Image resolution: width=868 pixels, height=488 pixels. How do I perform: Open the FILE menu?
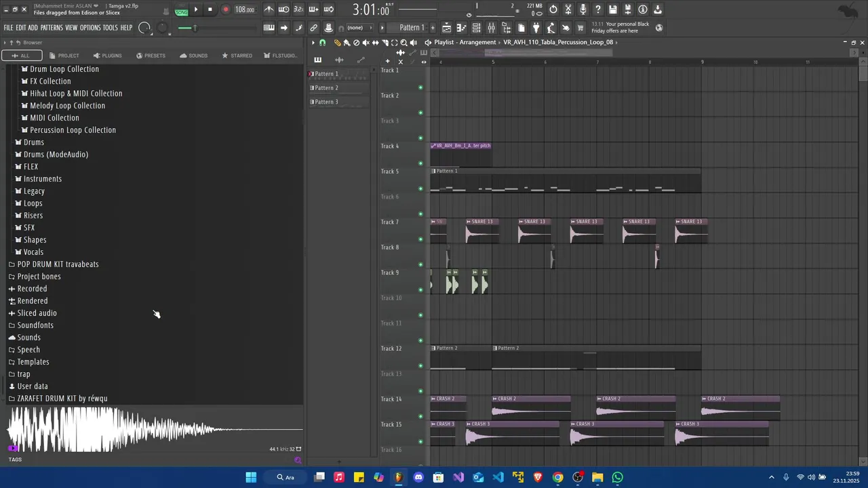[8, 28]
